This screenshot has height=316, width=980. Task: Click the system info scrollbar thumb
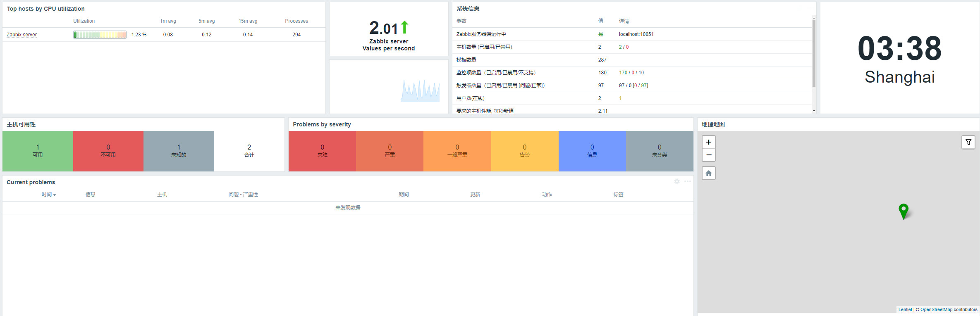point(814,53)
